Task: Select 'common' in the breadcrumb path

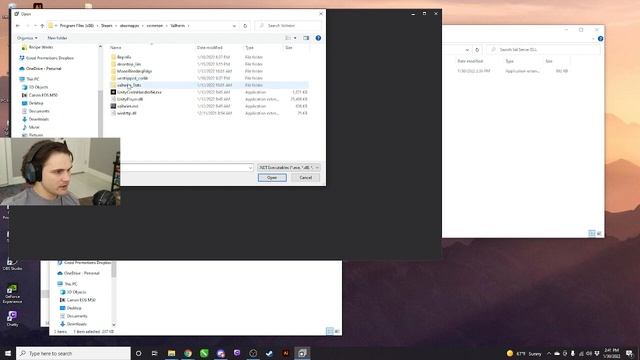Action: [155, 26]
